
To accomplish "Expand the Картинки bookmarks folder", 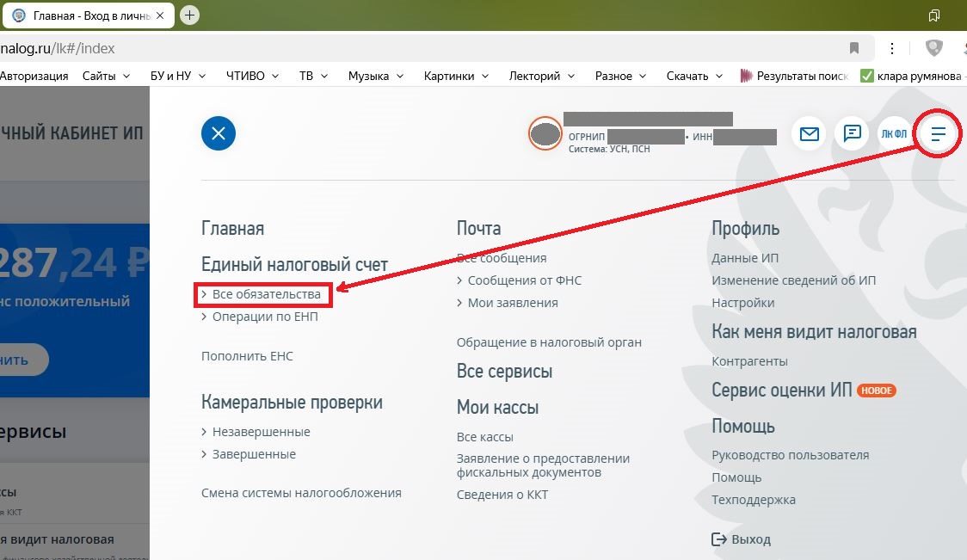I will click(456, 76).
